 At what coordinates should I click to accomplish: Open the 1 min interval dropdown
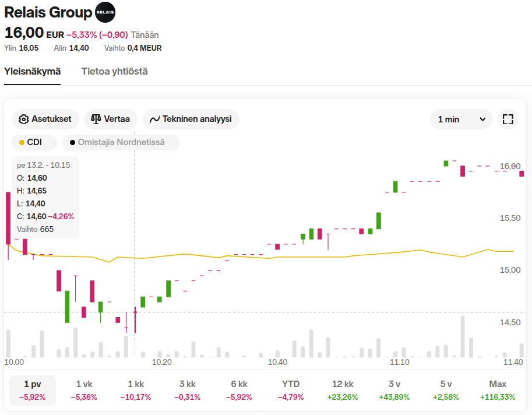(x=461, y=119)
